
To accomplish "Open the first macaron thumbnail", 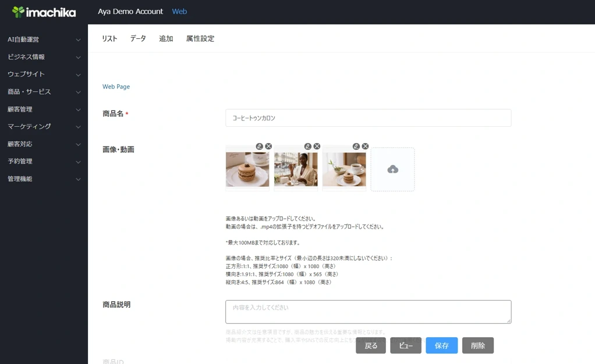I will click(247, 169).
